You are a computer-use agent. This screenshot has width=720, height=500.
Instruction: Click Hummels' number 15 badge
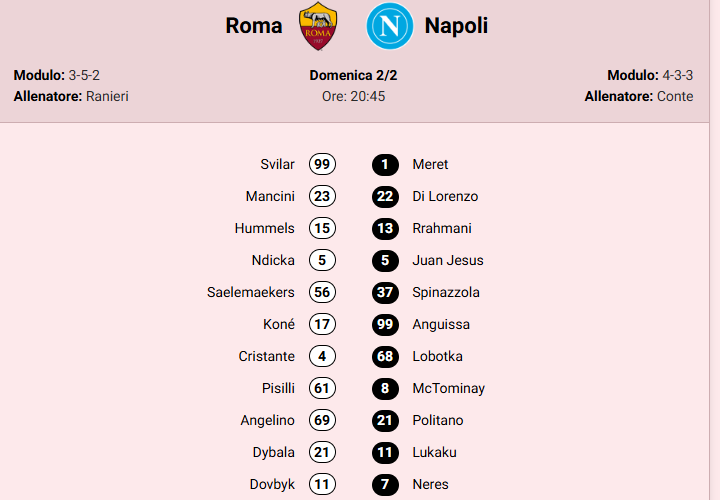pos(322,229)
